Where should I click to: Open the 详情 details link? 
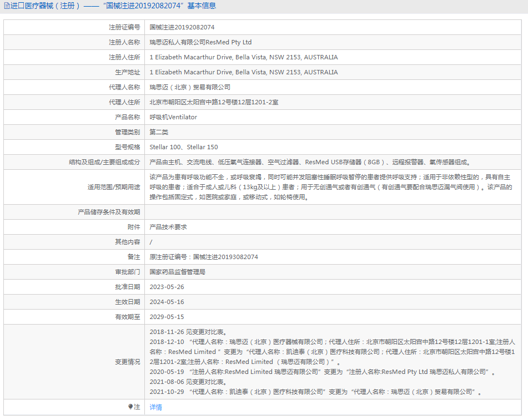pyautogui.click(x=155, y=407)
